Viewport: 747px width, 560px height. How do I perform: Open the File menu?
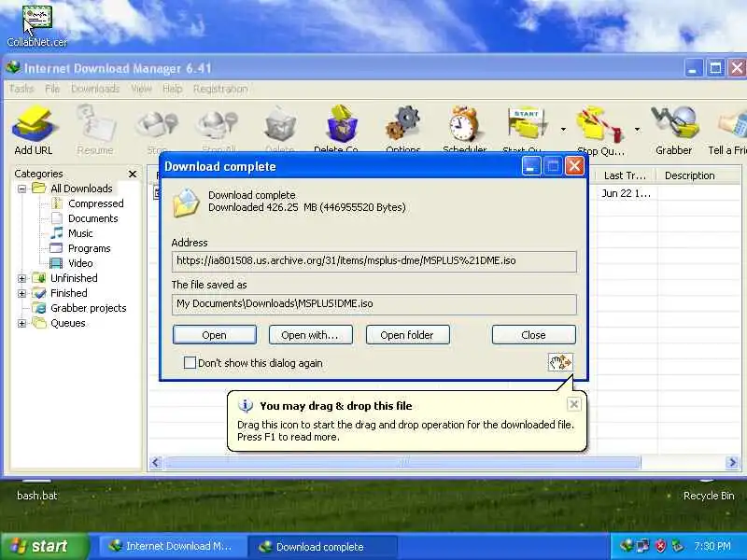pyautogui.click(x=52, y=89)
